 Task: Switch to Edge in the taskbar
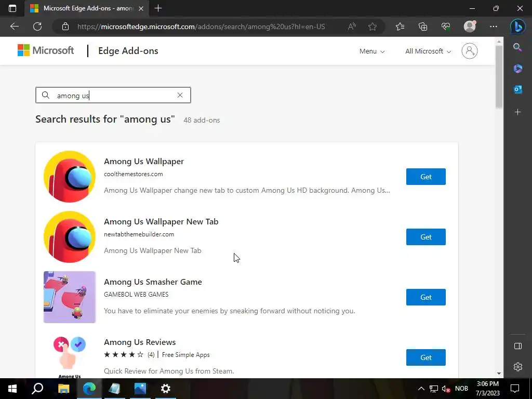pyautogui.click(x=89, y=389)
